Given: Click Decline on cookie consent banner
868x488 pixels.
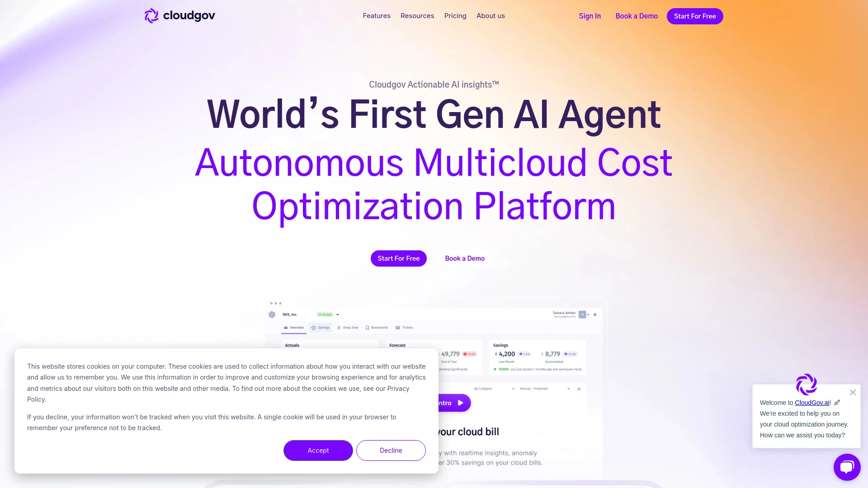Looking at the screenshot, I should tap(391, 450).
